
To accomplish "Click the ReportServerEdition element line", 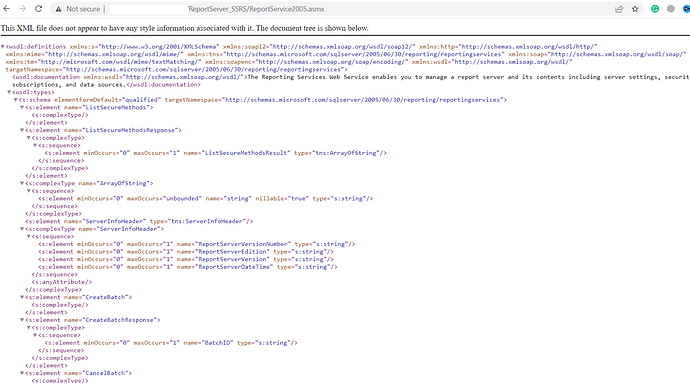I will coord(186,251).
